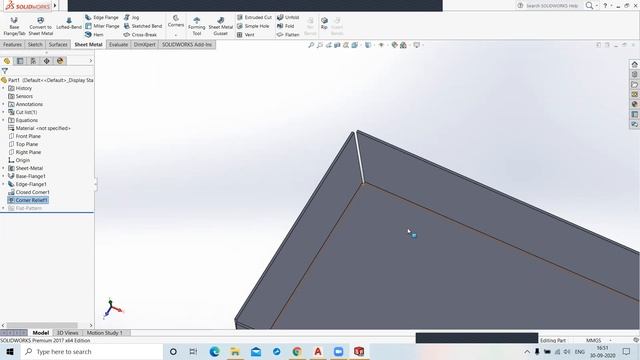Select the Rip tool
Image resolution: width=640 pixels, height=360 pixels.
click(324, 23)
